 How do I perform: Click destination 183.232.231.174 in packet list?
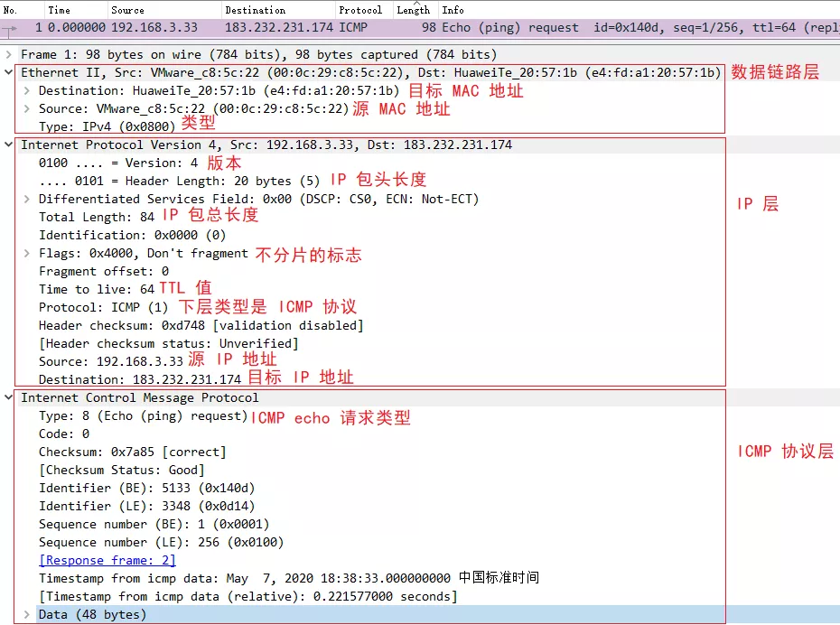279,27
